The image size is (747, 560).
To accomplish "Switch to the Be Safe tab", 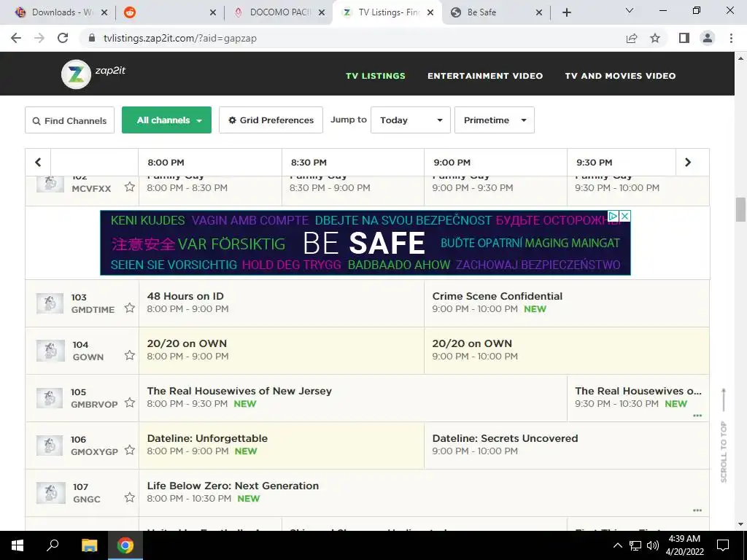I will pos(495,12).
